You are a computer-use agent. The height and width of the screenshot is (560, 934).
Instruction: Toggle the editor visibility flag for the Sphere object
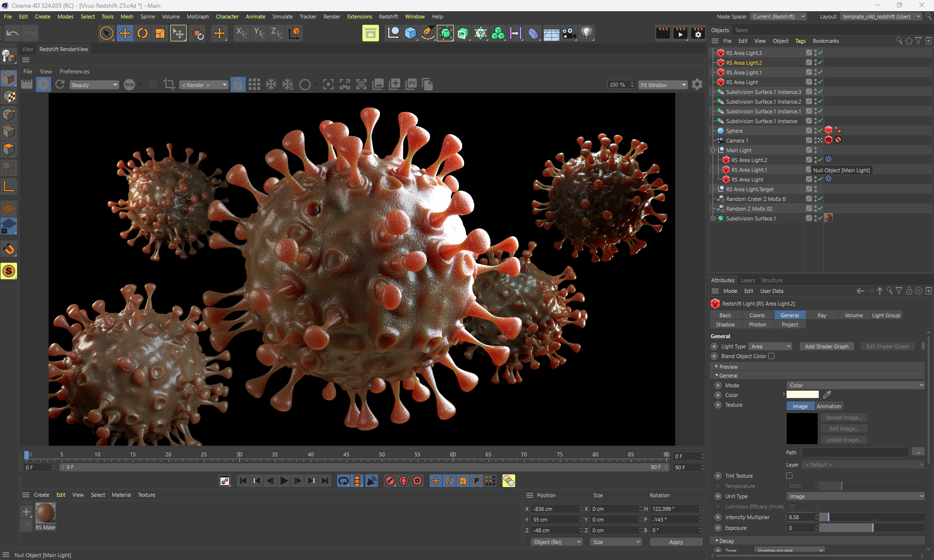816,129
